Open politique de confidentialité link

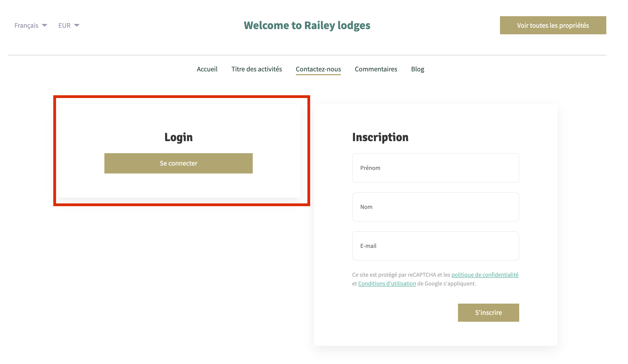tap(485, 275)
